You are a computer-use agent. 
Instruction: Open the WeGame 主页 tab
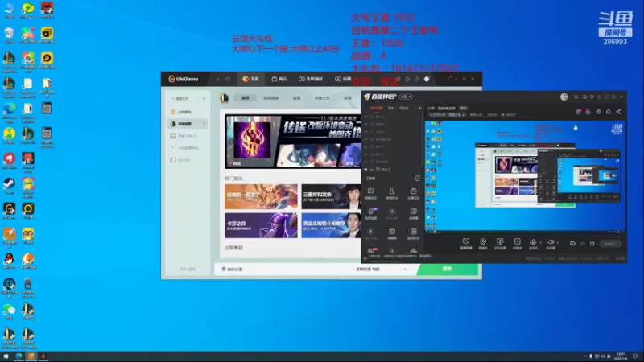[250, 79]
